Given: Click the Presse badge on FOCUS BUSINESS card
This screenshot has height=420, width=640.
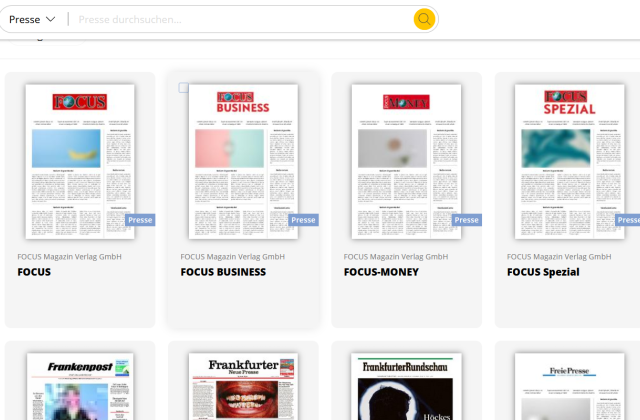Looking at the screenshot, I should point(303,220).
